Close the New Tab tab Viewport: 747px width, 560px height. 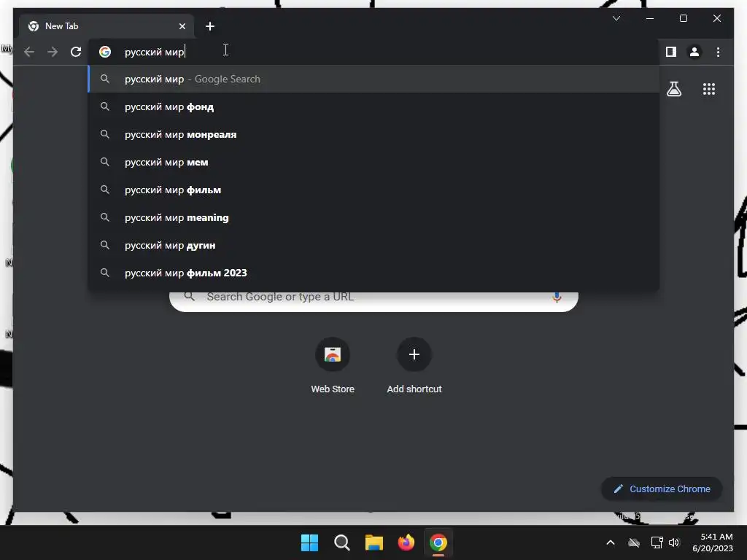pos(182,26)
